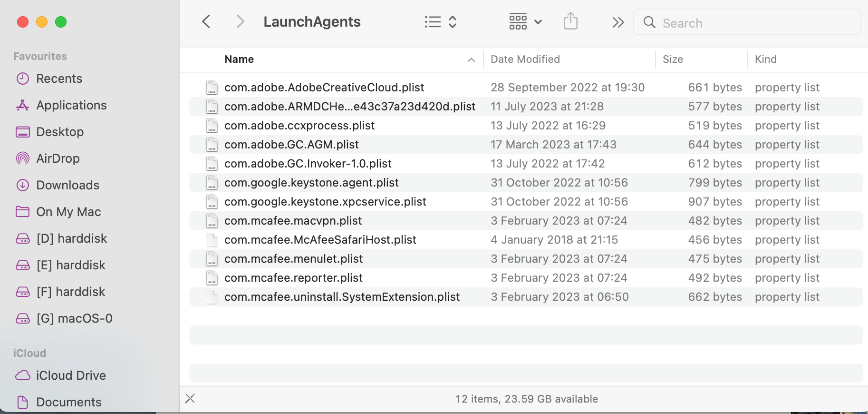This screenshot has height=414, width=868.
Task: Open the [D] harddisk volume
Action: coord(72,238)
